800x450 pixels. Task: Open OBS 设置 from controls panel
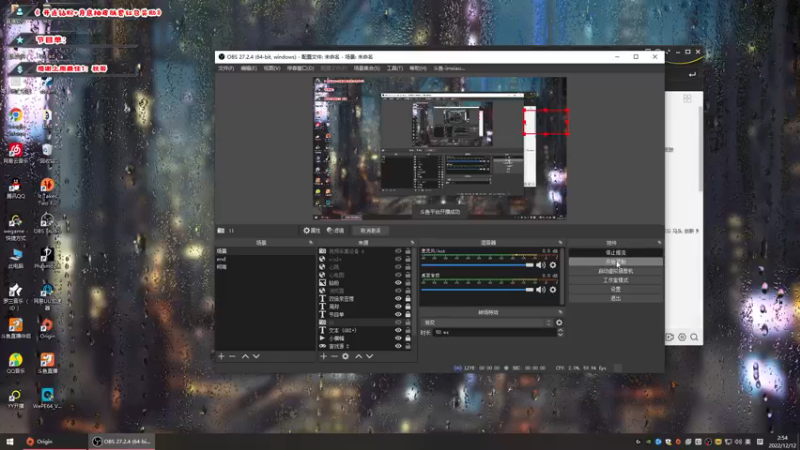pyautogui.click(x=616, y=289)
